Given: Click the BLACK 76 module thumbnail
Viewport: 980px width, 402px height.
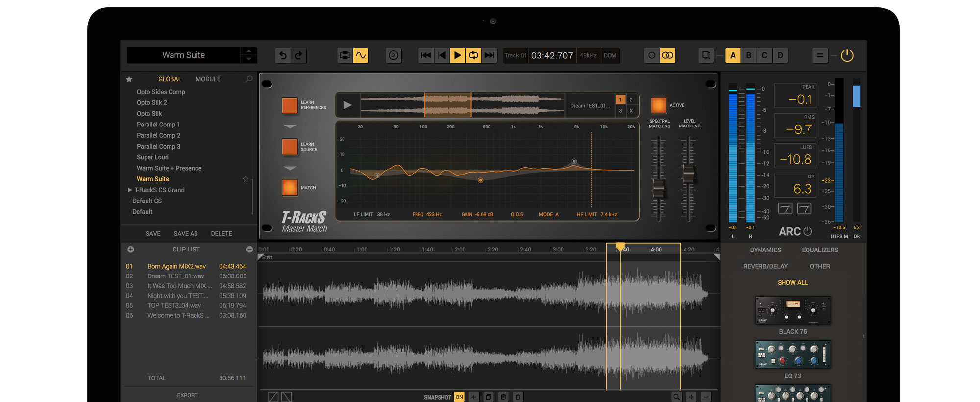Looking at the screenshot, I should [793, 310].
